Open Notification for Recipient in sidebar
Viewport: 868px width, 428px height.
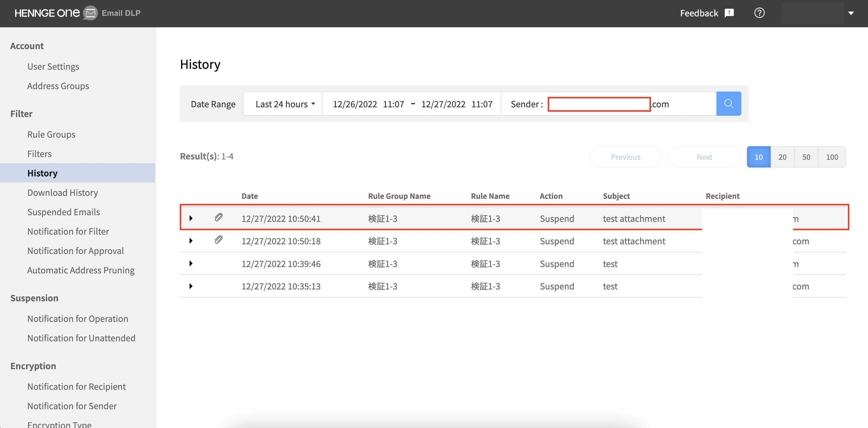tap(77, 386)
